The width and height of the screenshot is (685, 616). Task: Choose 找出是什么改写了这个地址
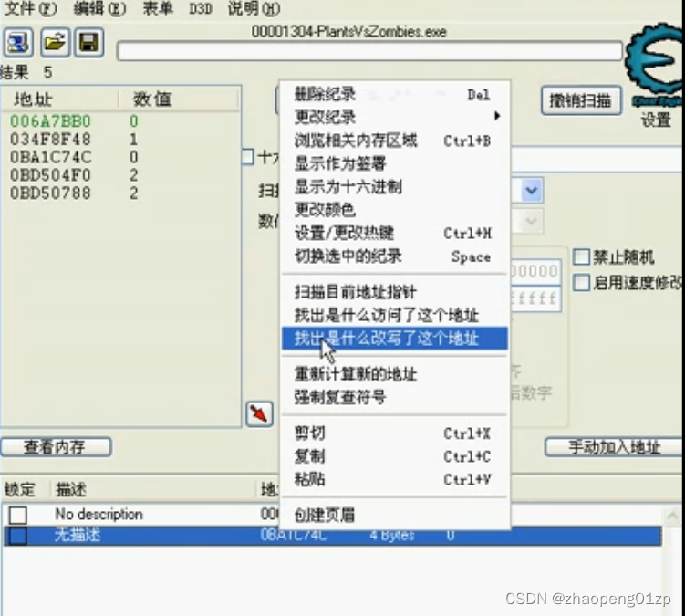coord(395,338)
